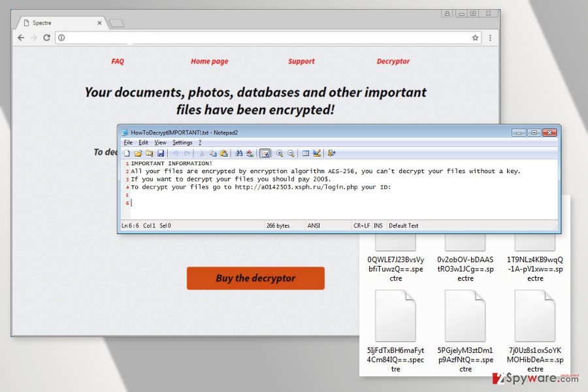588x392 pixels.
Task: Open the Support link in the navigation bar
Action: click(x=301, y=61)
